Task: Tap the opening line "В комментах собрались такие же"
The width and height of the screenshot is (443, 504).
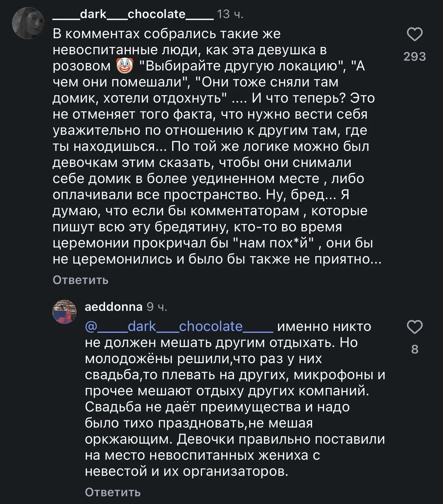Action: [166, 34]
